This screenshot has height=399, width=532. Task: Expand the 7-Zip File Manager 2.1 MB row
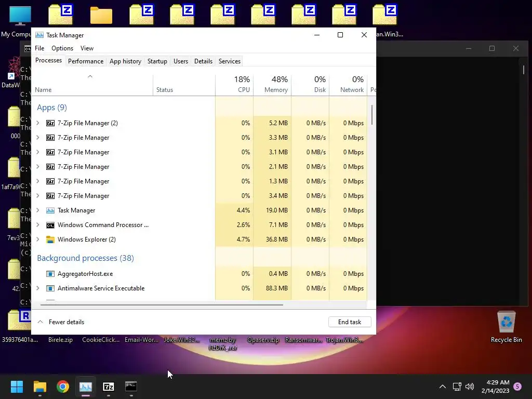pos(38,167)
